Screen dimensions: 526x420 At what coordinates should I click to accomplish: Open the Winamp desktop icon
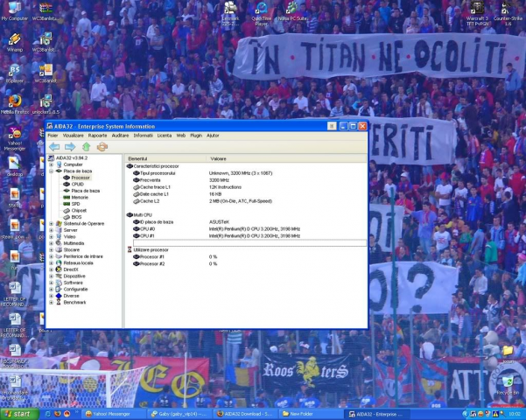14,42
